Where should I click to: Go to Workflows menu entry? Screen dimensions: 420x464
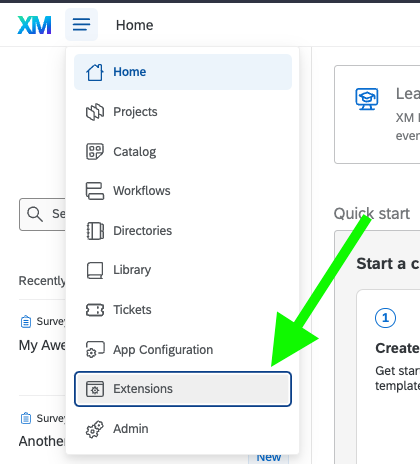tap(183, 191)
